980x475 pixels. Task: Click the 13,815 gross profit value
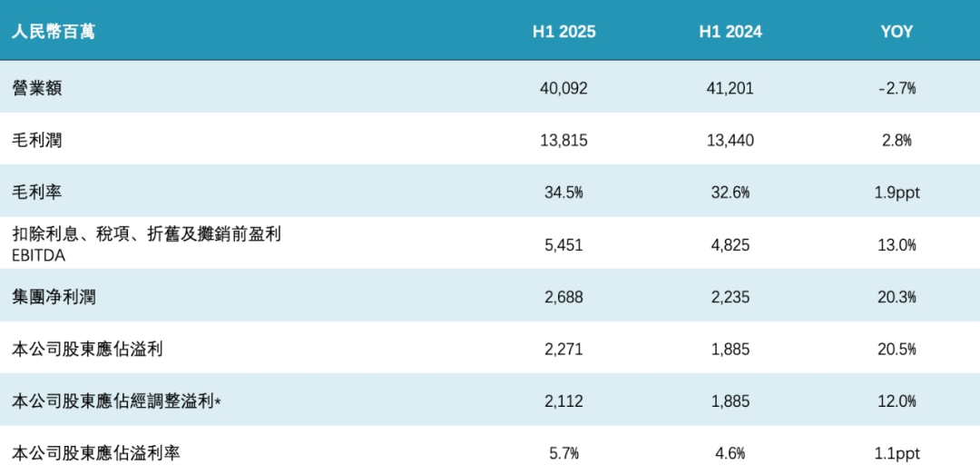pos(563,140)
